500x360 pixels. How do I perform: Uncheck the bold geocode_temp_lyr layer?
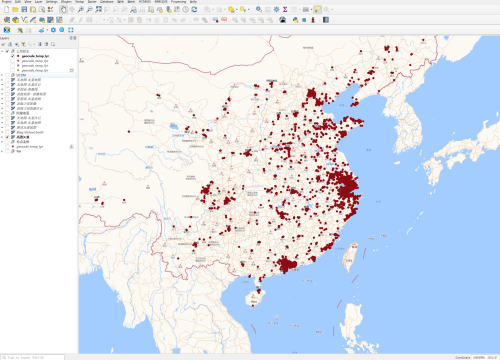(x=13, y=56)
